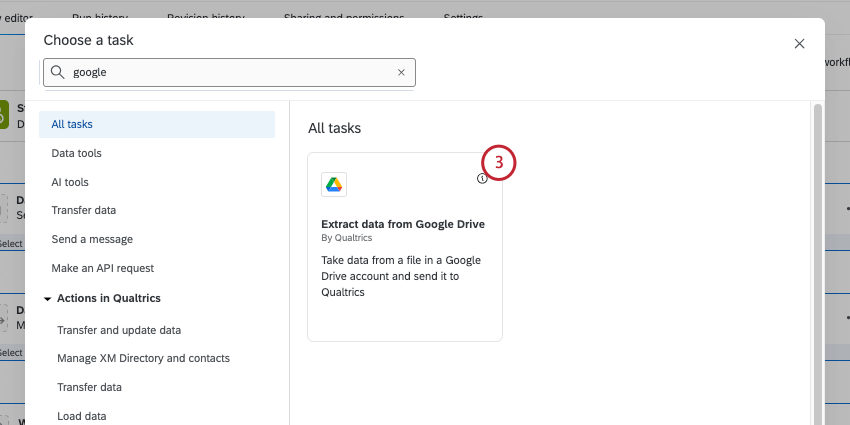
Task: Collapse the Actions in Qualtrics section
Action: tap(47, 298)
